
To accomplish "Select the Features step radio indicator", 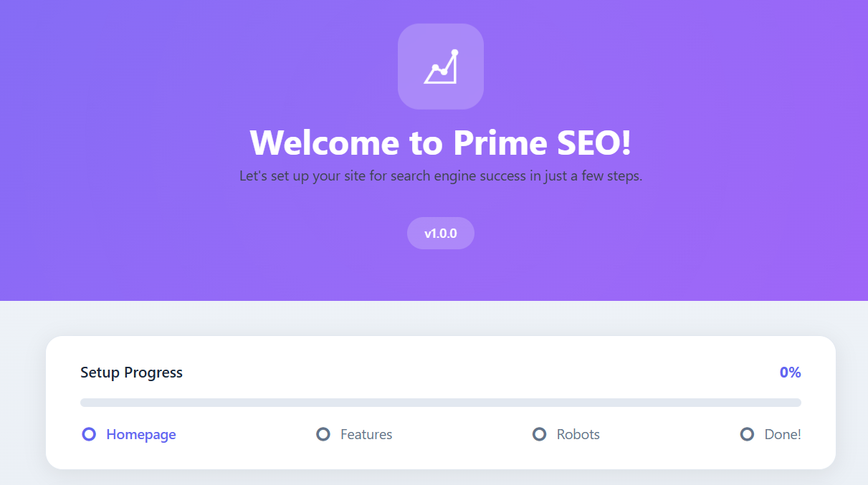I will [323, 434].
